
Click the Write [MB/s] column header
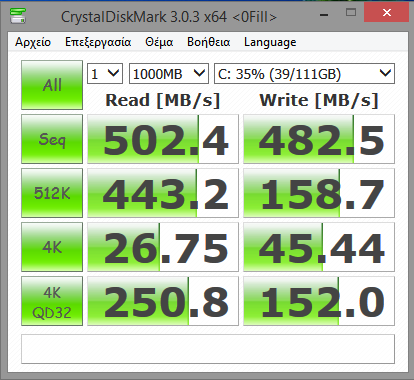[319, 100]
